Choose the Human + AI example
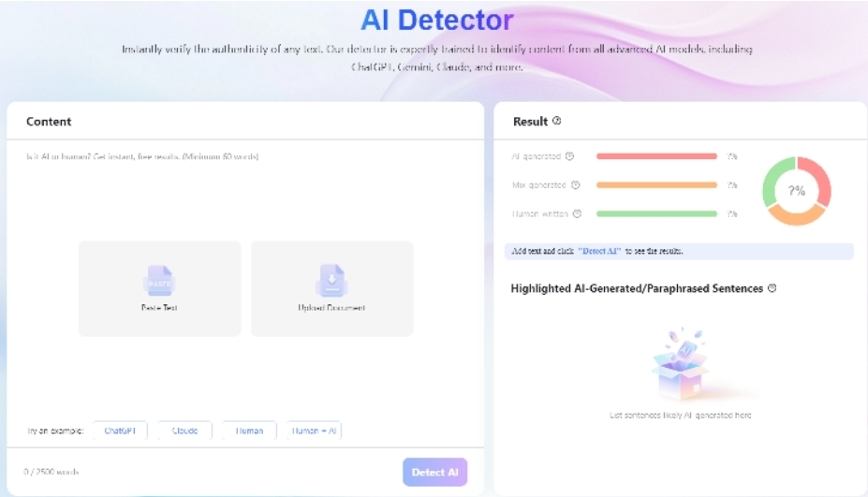Viewport: 868px width, 497px height. (315, 431)
